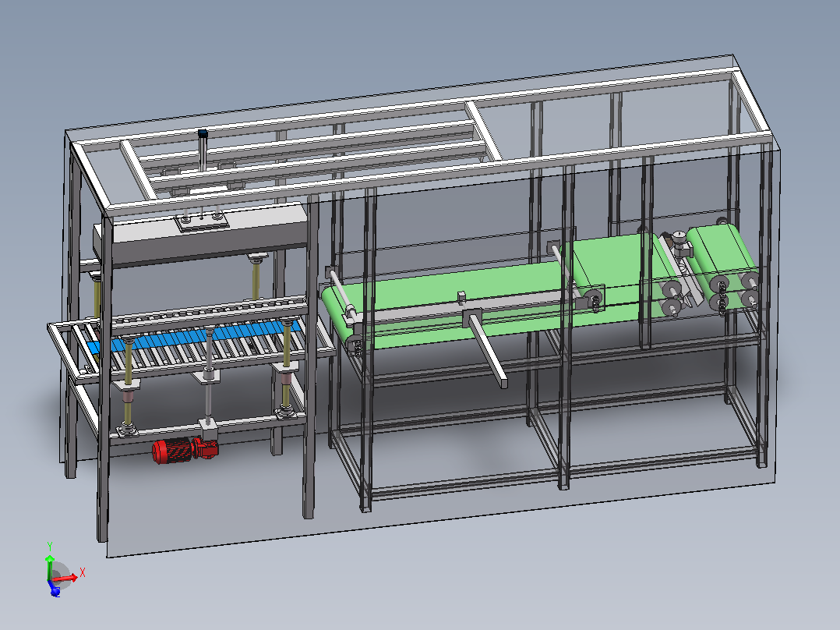Click the blue Z axis of triad
Viewport: 840px width, 630px height.
point(54,589)
